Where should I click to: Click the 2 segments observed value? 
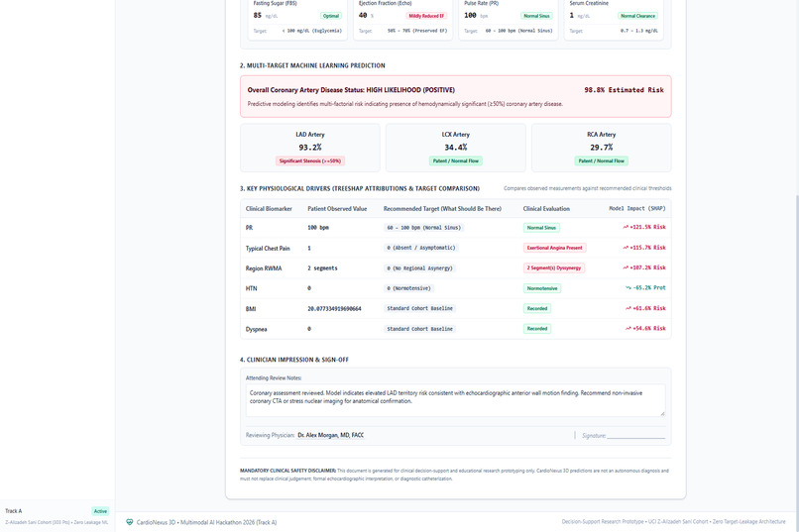[322, 268]
